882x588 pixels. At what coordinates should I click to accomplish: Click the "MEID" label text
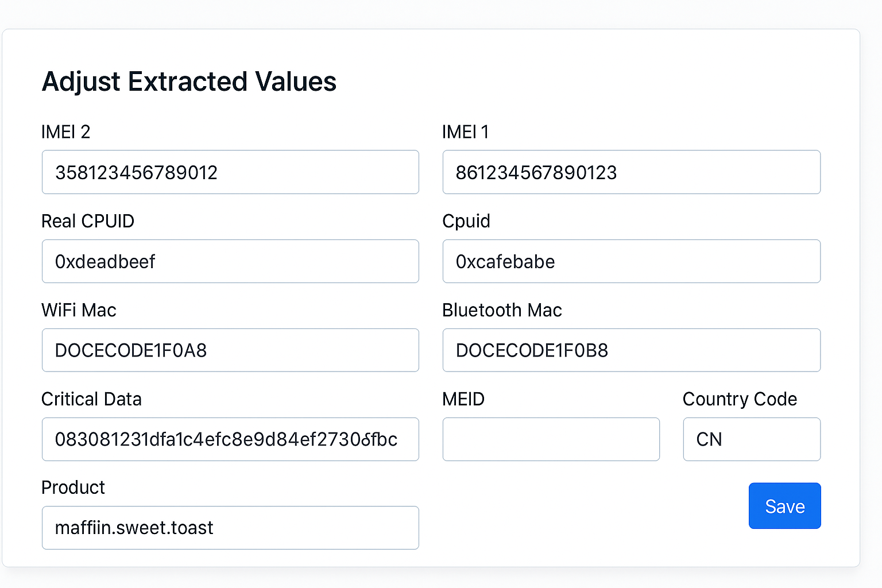[x=463, y=399]
